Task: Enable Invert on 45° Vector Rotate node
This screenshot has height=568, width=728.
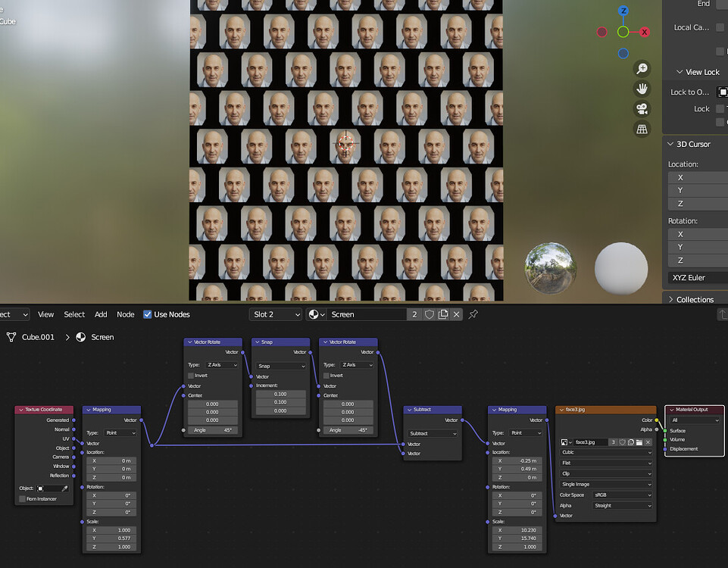Action: (x=191, y=376)
